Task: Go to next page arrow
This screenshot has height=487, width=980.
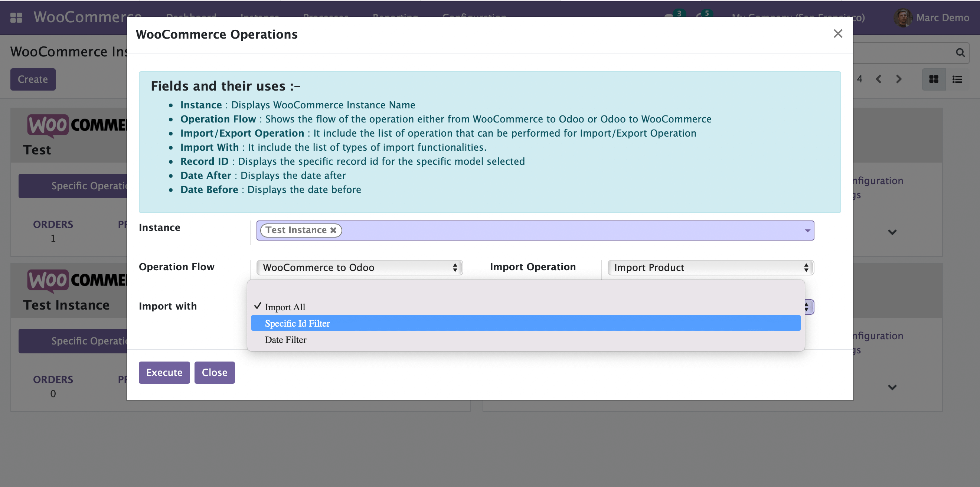Action: [899, 79]
